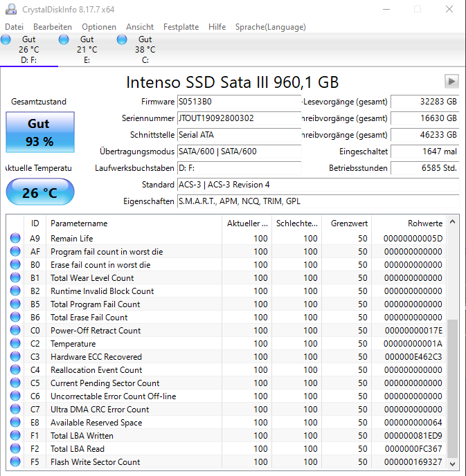Image resolution: width=466 pixels, height=476 pixels.
Task: Click the 16630 GB writes value
Action: tap(424, 118)
